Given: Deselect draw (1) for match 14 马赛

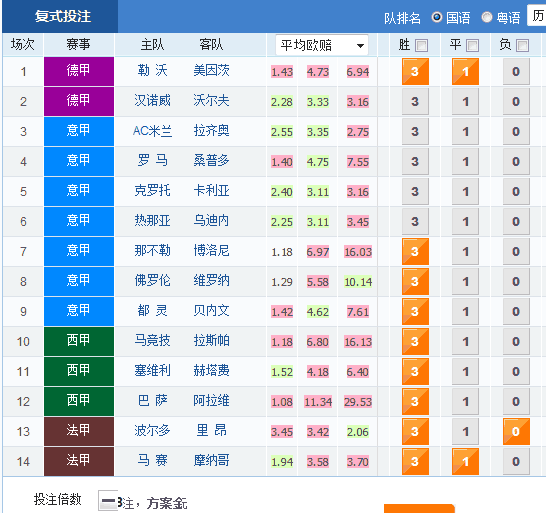Looking at the screenshot, I should point(465,461).
